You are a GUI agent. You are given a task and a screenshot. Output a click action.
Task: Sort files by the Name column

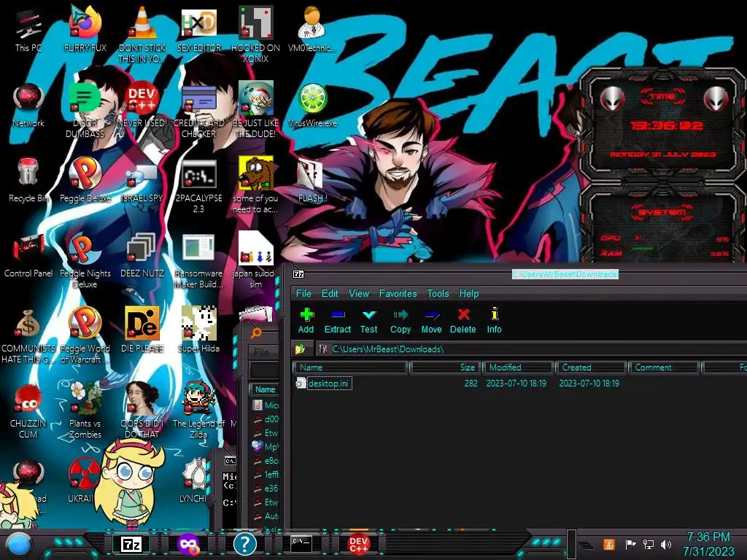coord(351,367)
